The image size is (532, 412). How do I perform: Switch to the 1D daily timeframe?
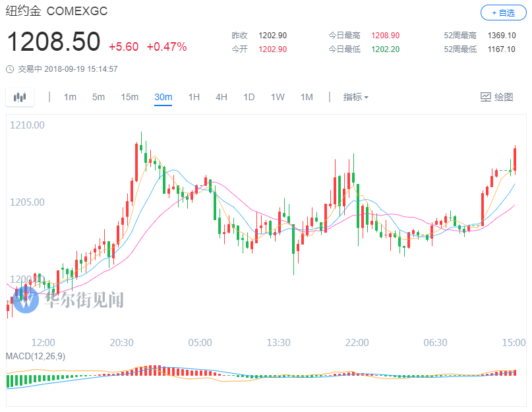(249, 97)
